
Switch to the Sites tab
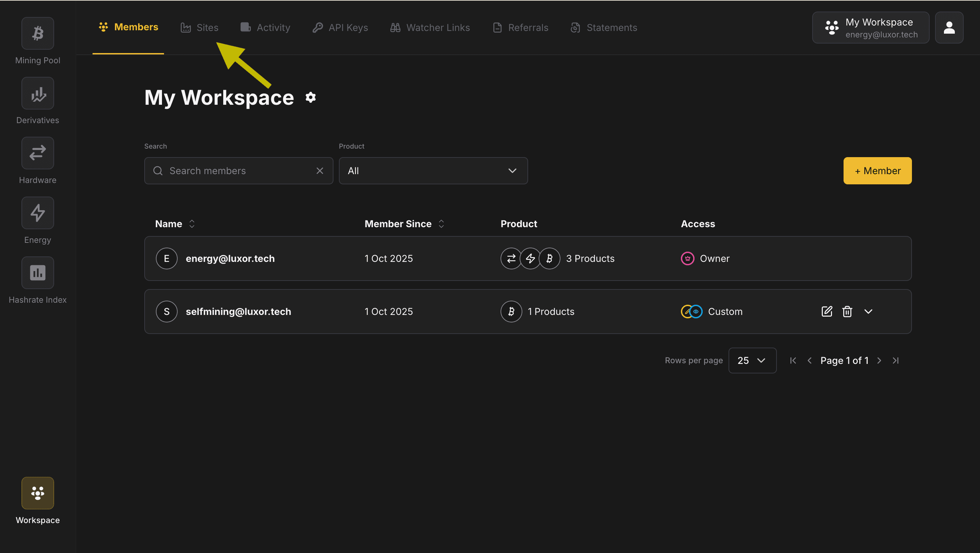[x=200, y=28]
